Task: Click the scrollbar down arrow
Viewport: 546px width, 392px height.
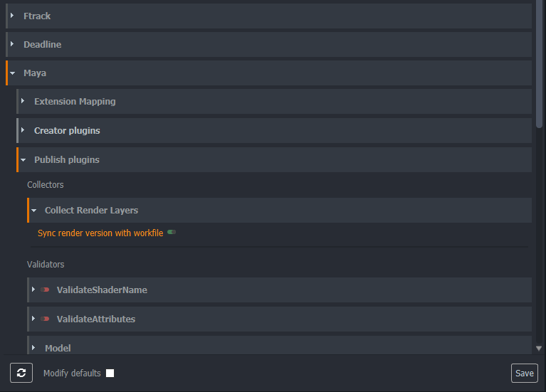Action: click(539, 349)
